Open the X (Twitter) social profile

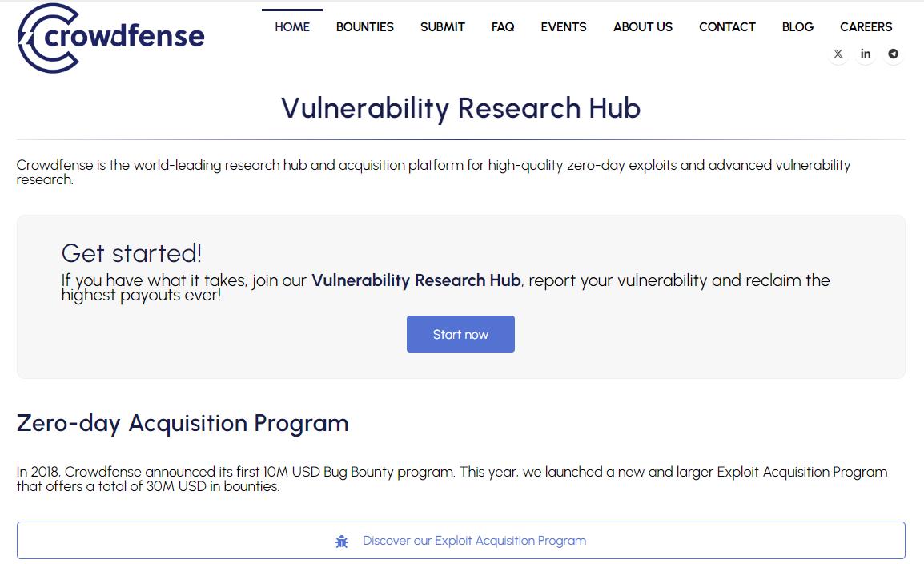tap(838, 54)
